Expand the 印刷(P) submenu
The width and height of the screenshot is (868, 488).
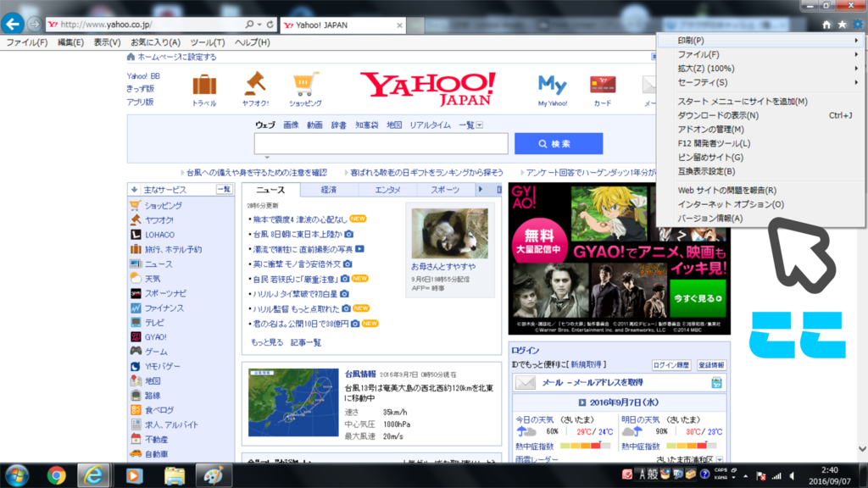coord(762,41)
